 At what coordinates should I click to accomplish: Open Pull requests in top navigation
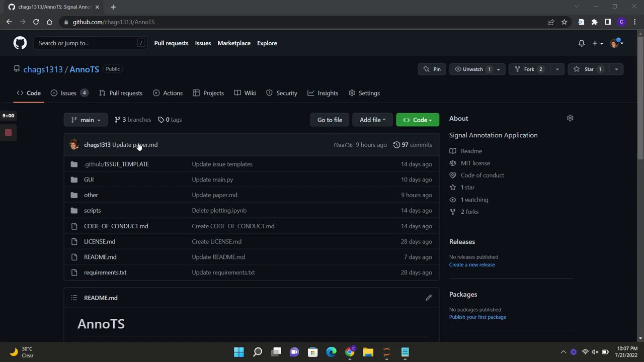[x=171, y=43]
